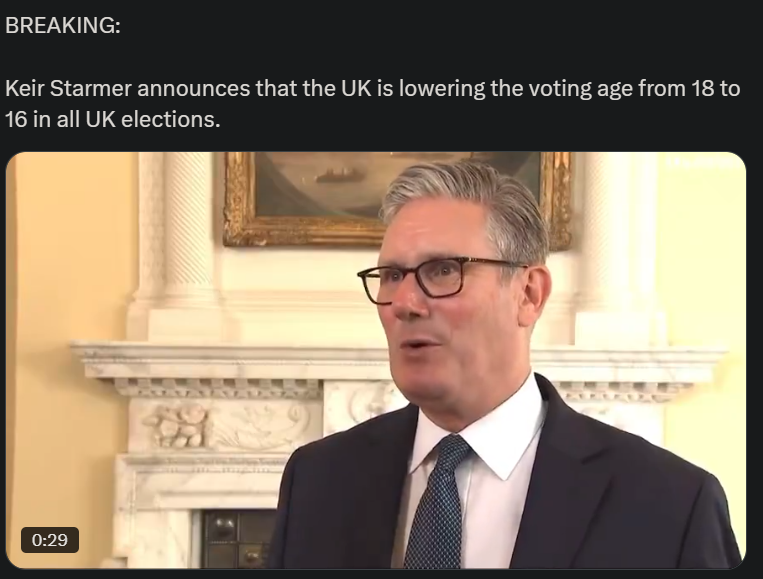The width and height of the screenshot is (763, 579).
Task: Click the dark fireplace grate
Action: [236, 538]
